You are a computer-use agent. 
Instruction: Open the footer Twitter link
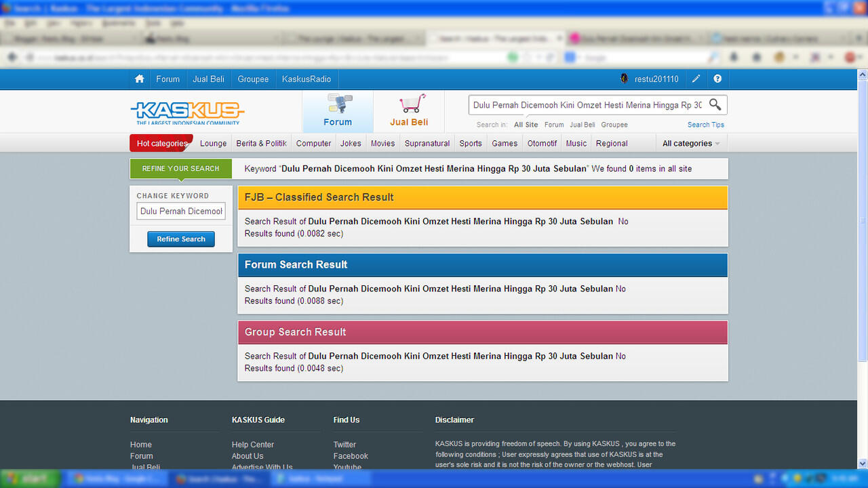(x=344, y=445)
